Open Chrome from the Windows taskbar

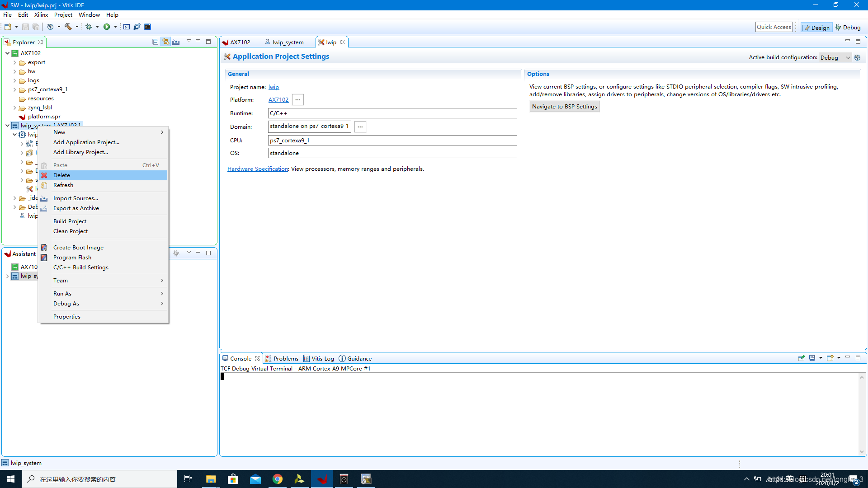[278, 479]
